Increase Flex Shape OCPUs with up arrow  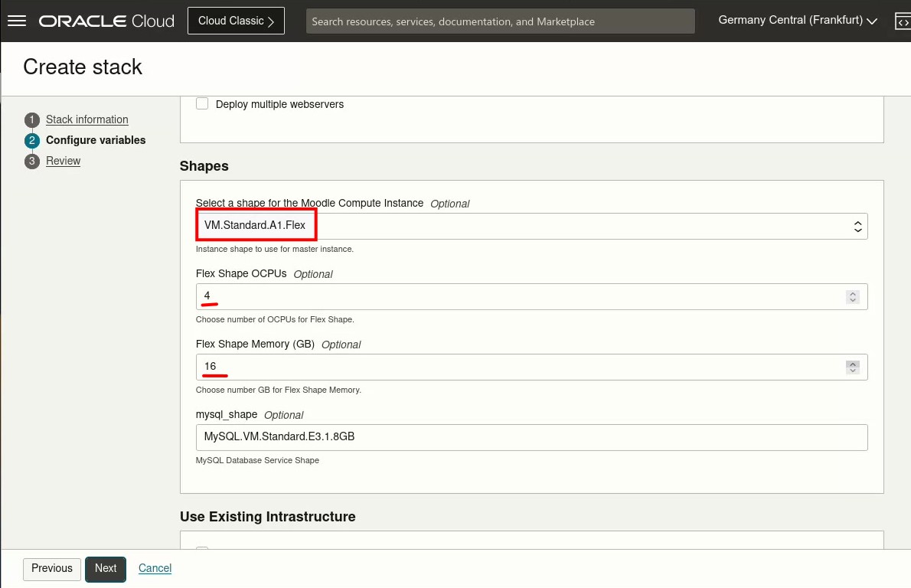[x=853, y=293]
